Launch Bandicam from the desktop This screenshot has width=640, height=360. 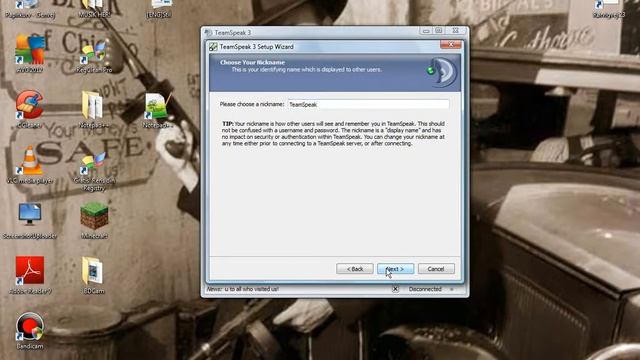(x=29, y=330)
